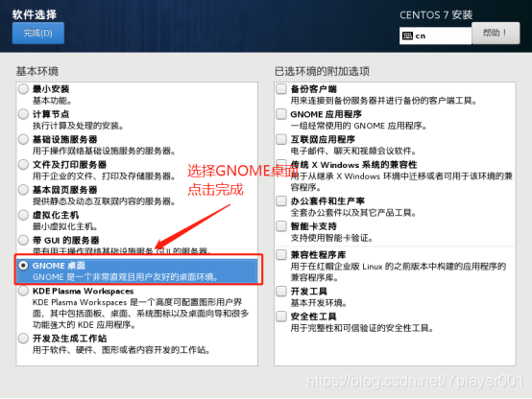Click the description 支持使用智能卡验证。
The image size is (532, 399).
point(332,238)
